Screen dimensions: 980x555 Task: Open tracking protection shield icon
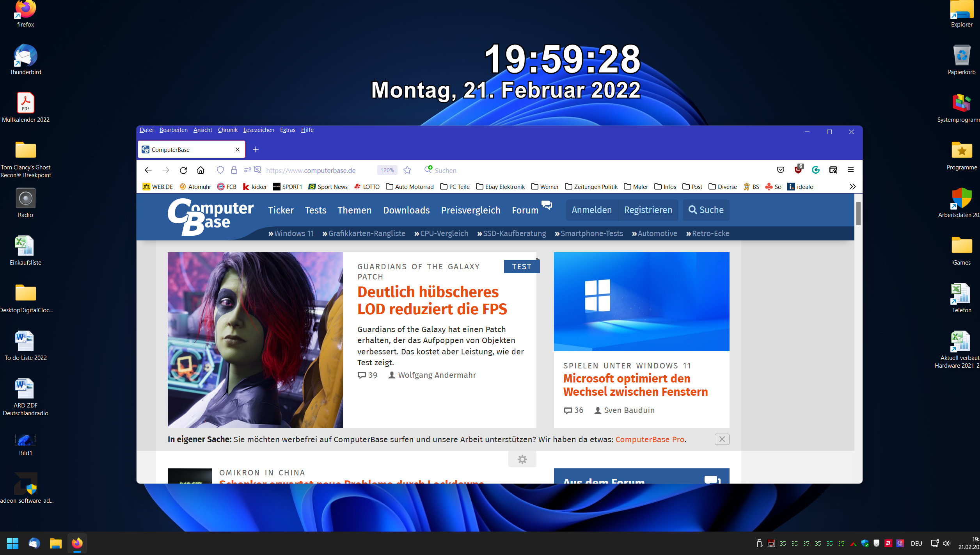[x=220, y=170]
